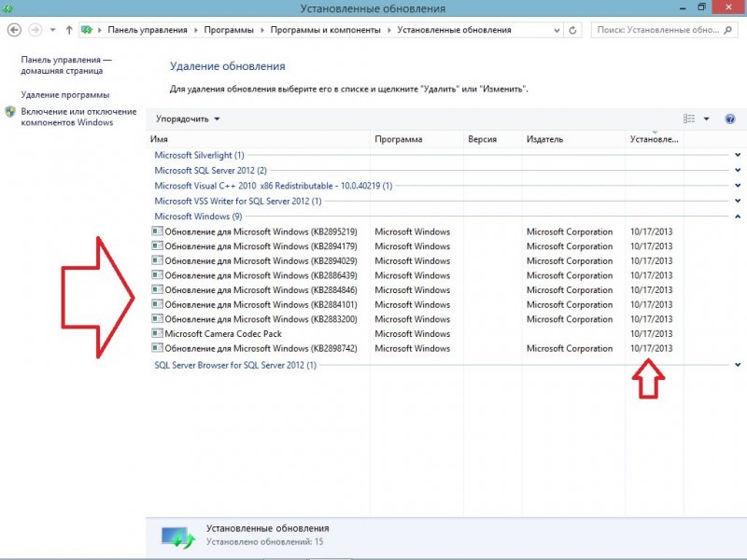Expand the Visual C++ 2010 group chevron

click(738, 185)
